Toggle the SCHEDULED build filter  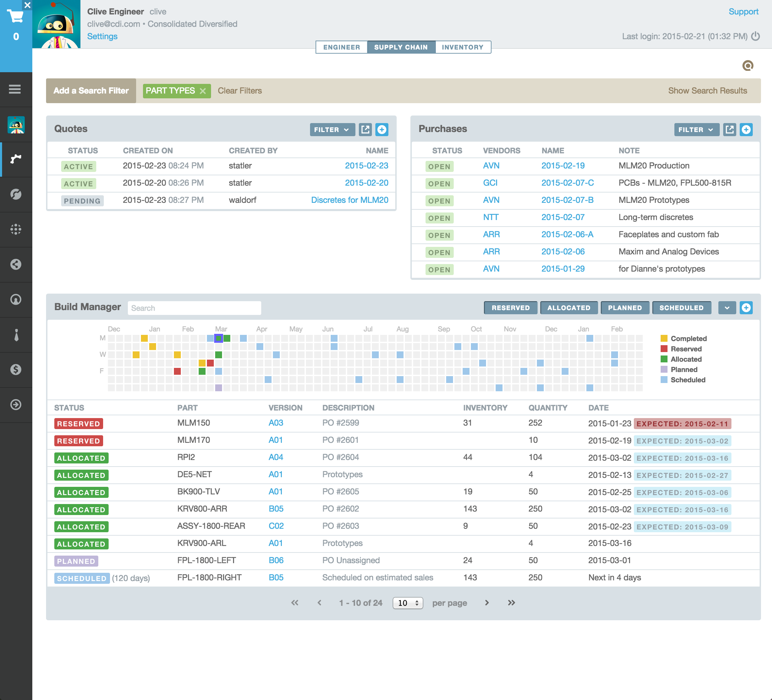click(681, 307)
